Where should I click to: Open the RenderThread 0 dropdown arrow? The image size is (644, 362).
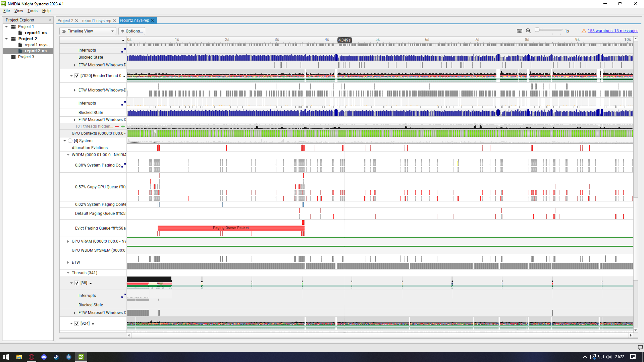pyautogui.click(x=124, y=76)
